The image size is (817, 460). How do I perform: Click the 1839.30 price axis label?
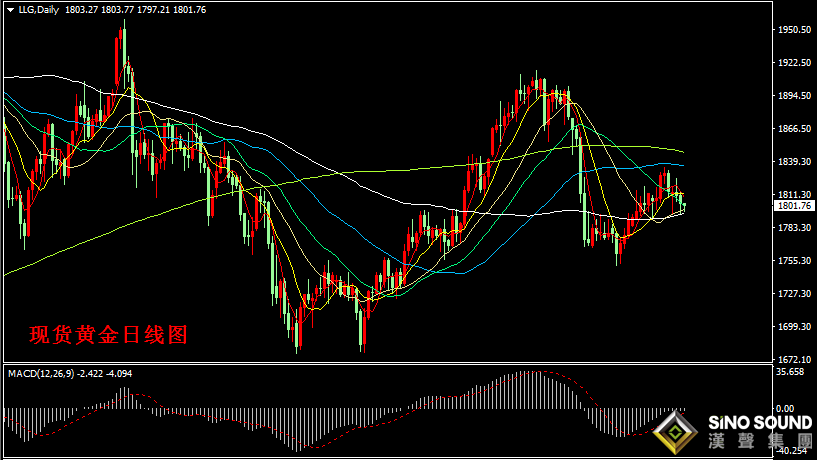[x=795, y=161]
